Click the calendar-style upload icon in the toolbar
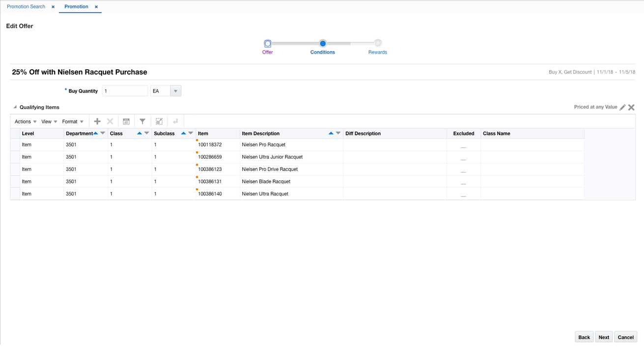Screen dimensions: 644x348 pos(126,121)
